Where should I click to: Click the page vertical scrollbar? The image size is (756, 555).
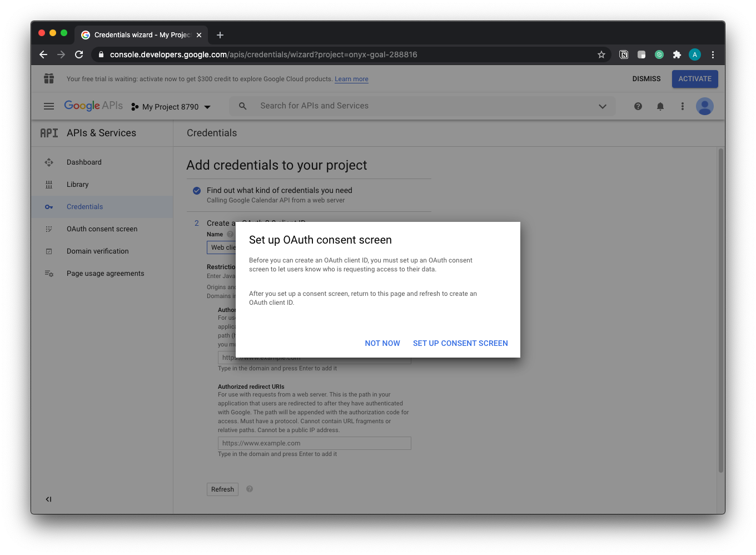pyautogui.click(x=721, y=310)
